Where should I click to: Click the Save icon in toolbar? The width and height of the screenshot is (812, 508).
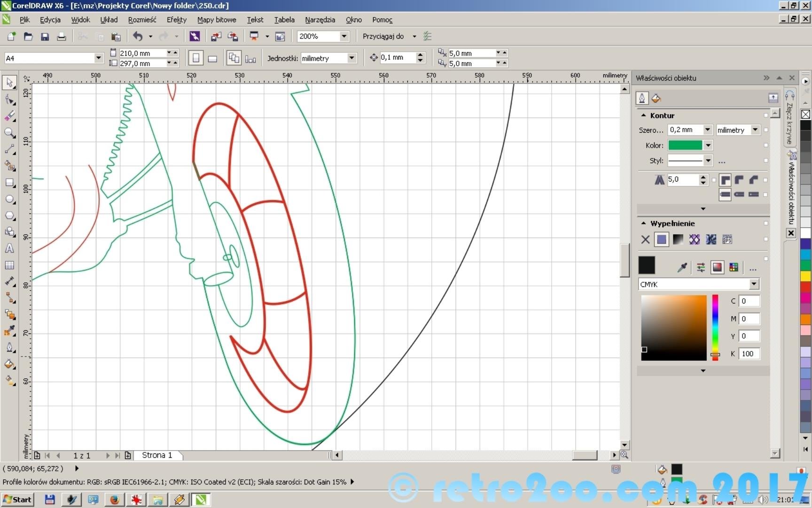click(45, 36)
